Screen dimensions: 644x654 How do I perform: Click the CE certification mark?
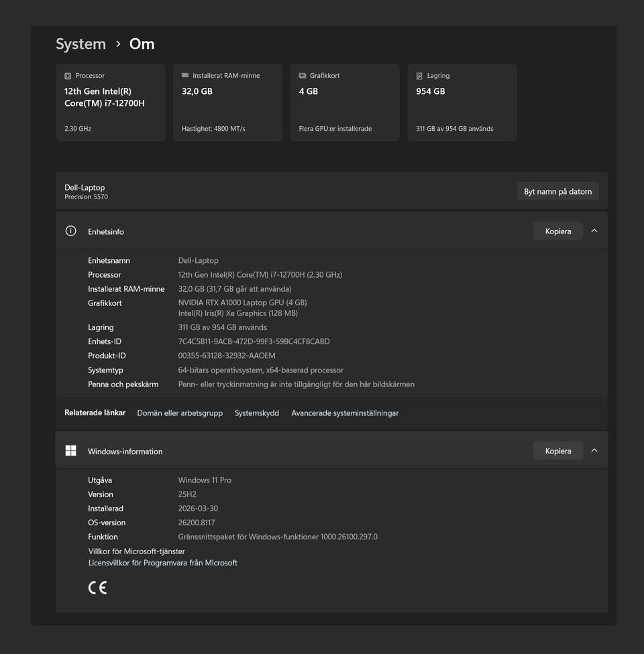click(97, 588)
